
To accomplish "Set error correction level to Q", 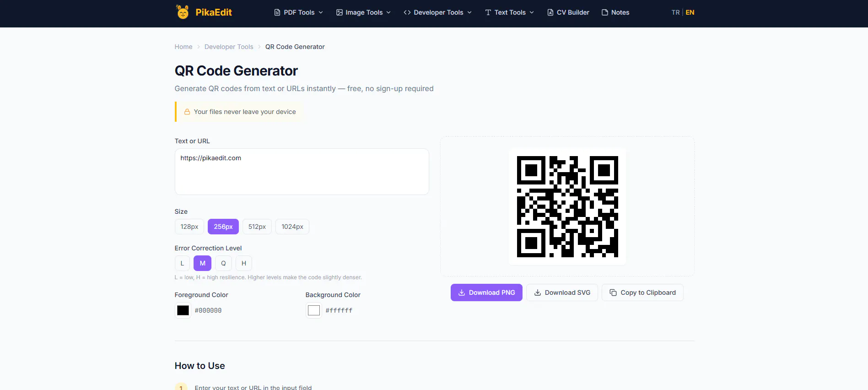I will [223, 263].
